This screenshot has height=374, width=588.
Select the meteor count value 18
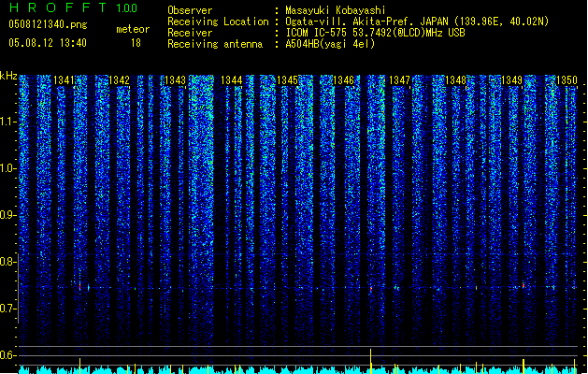(136, 43)
